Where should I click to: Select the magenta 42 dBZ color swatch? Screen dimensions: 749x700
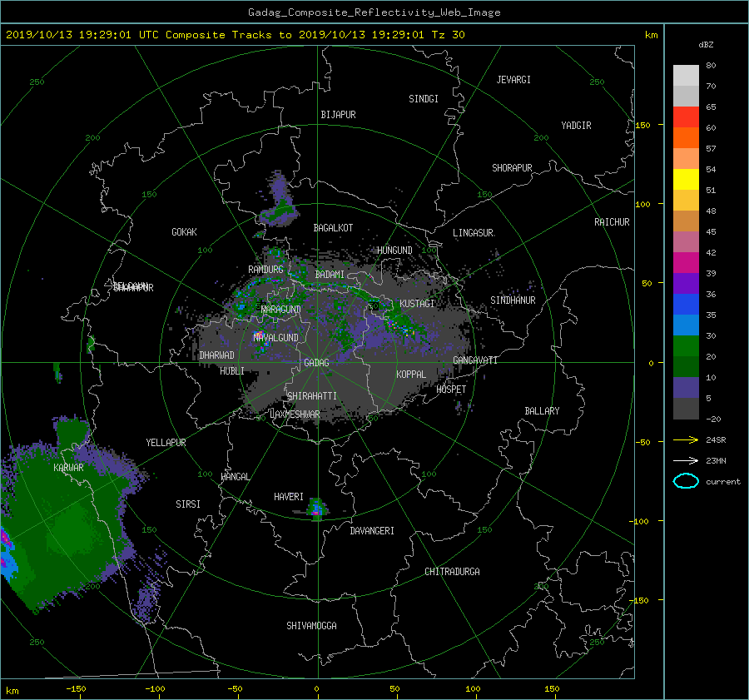pos(686,263)
